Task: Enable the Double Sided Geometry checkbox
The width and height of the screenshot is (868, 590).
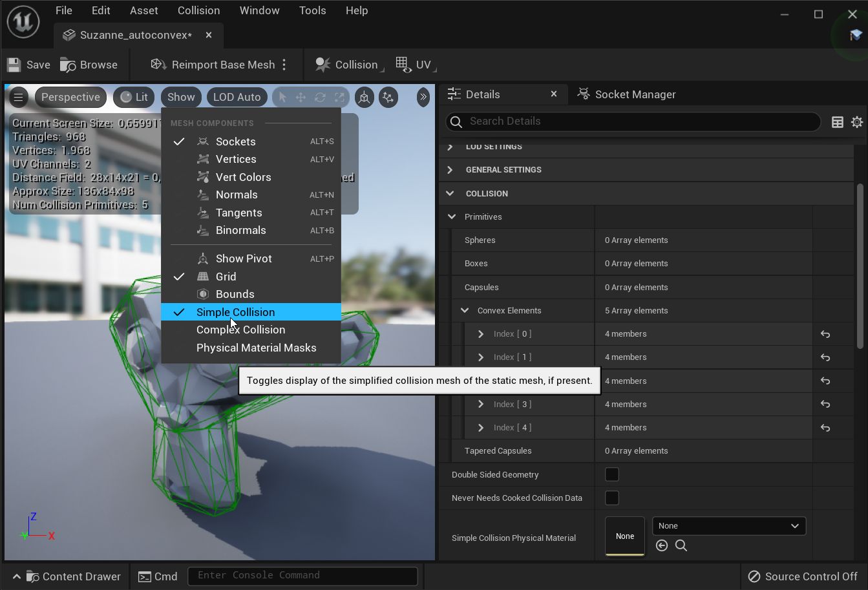Action: (611, 474)
